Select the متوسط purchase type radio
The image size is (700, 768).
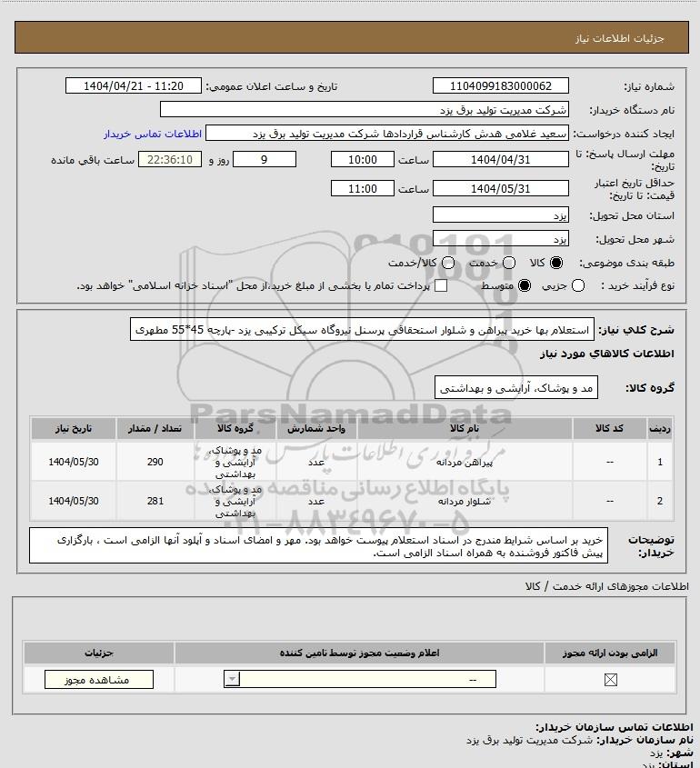click(525, 285)
